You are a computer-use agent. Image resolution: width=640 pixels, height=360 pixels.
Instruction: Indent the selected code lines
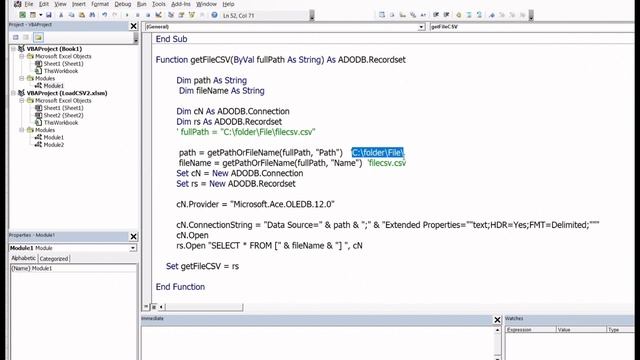pyautogui.click(x=436, y=15)
